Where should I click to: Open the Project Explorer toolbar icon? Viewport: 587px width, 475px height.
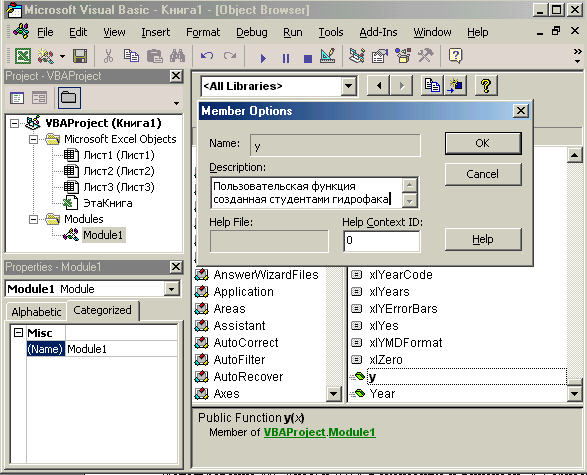click(357, 56)
